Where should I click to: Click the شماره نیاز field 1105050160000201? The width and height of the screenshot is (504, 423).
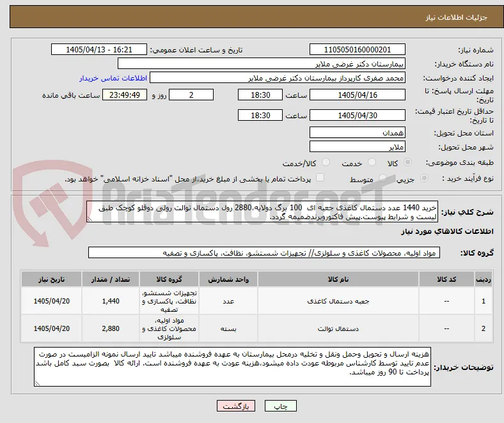(357, 49)
